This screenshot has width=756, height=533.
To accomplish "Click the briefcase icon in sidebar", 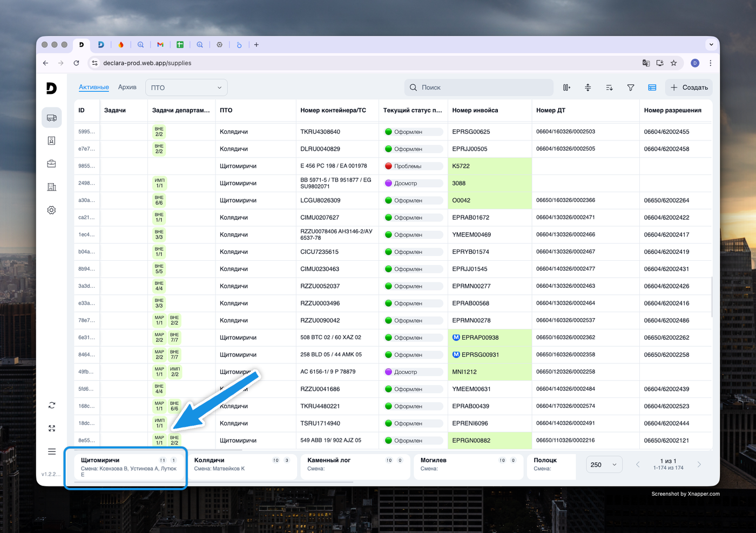I will [x=52, y=164].
